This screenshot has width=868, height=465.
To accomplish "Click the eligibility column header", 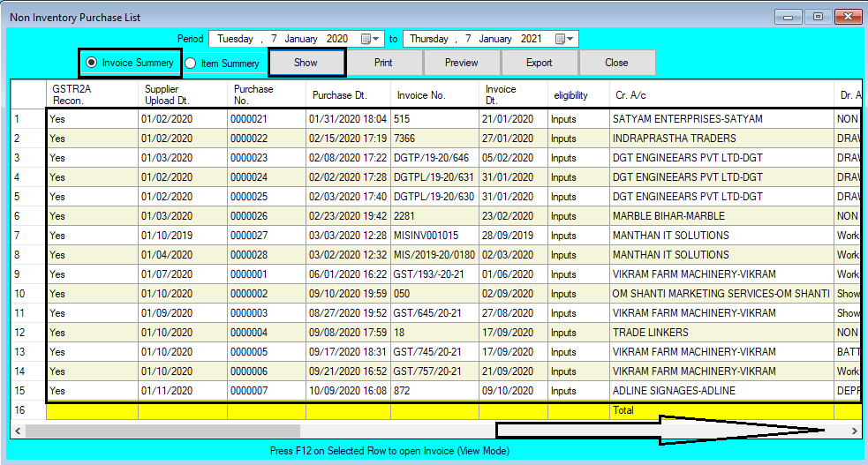I will pyautogui.click(x=578, y=94).
